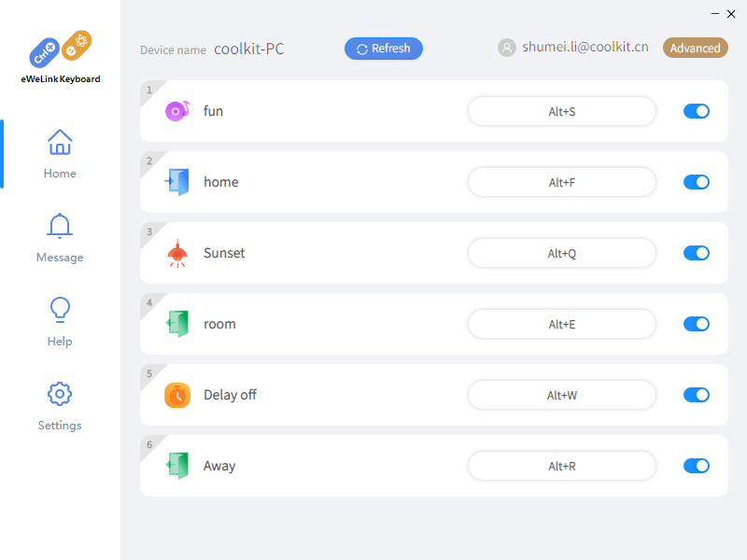Disable the fun scene toggle

point(697,111)
